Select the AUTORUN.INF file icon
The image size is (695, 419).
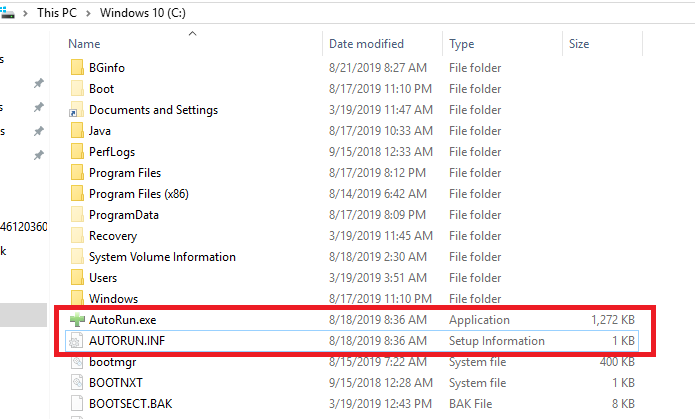tap(77, 341)
